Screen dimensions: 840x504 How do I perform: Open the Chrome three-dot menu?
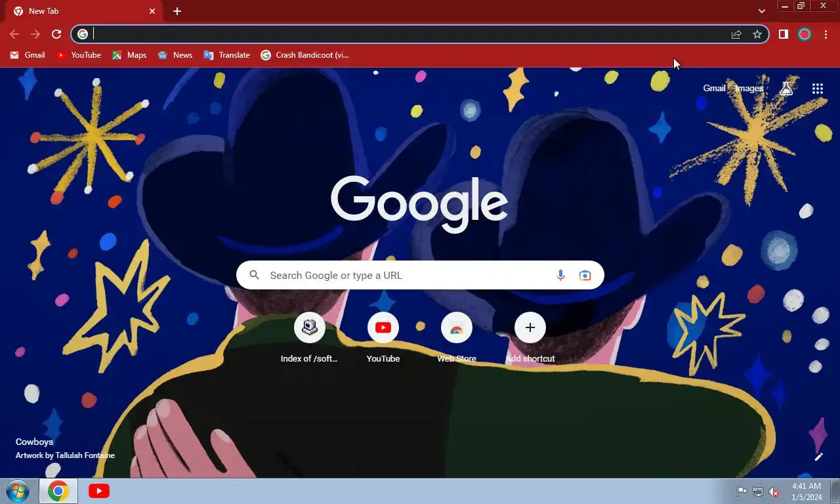(826, 34)
